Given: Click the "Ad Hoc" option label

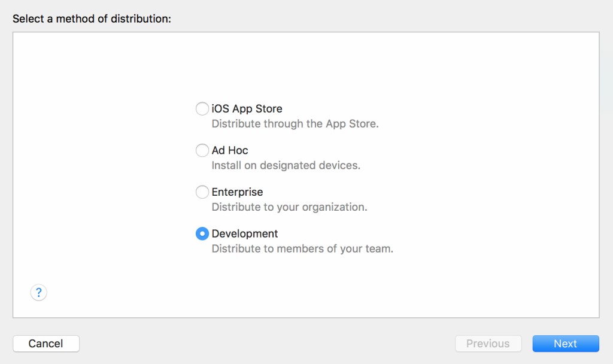Looking at the screenshot, I should pyautogui.click(x=230, y=150).
